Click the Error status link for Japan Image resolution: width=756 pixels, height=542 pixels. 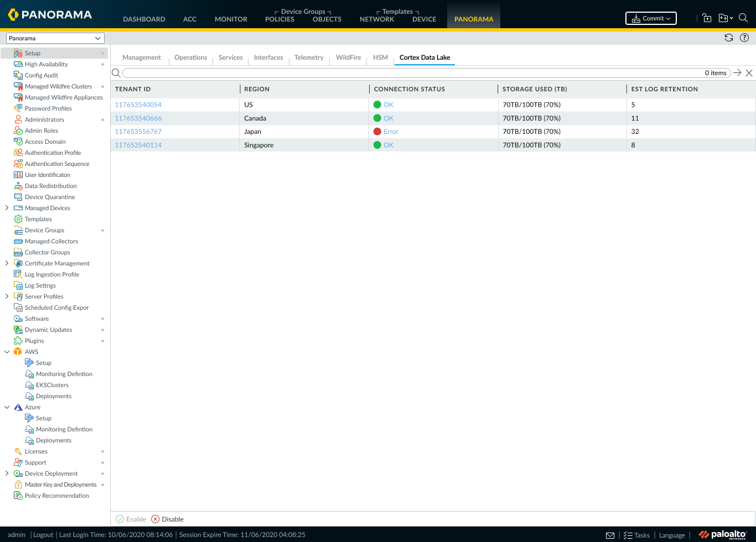click(x=391, y=132)
